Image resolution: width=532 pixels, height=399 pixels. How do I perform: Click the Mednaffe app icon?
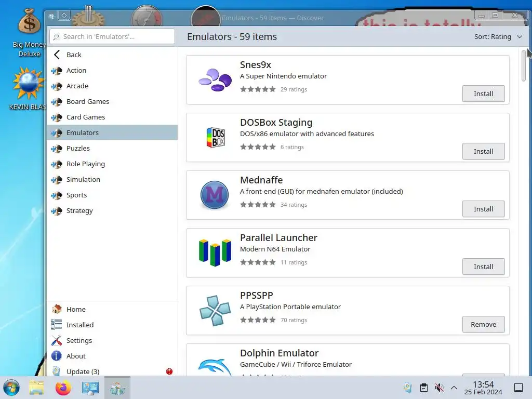pos(215,195)
